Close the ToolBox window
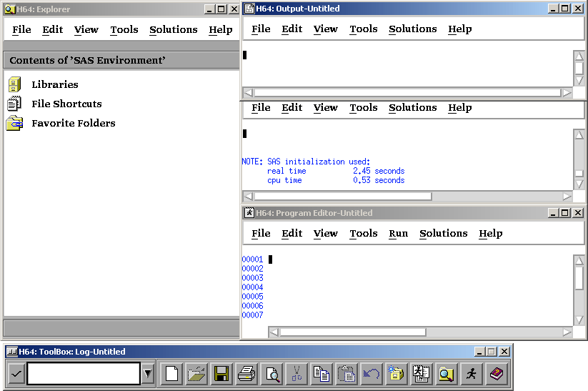 click(x=504, y=352)
